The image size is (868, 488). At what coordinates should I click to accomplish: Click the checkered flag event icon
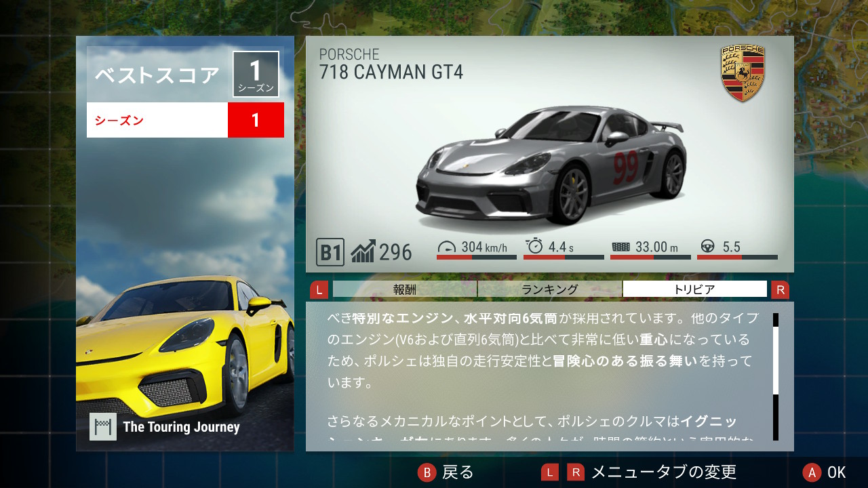click(x=103, y=427)
